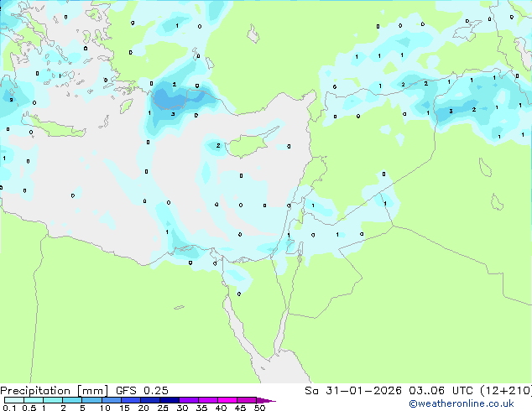This screenshot has height=411, width=532.
Task: Select the swatch between 45 and 50
Action: (x=247, y=400)
